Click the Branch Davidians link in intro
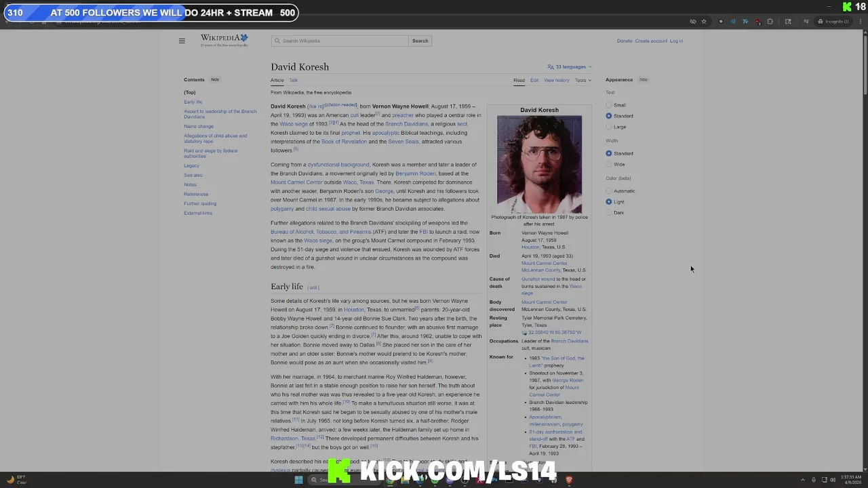Viewport: 868px width, 488px height. pos(406,124)
